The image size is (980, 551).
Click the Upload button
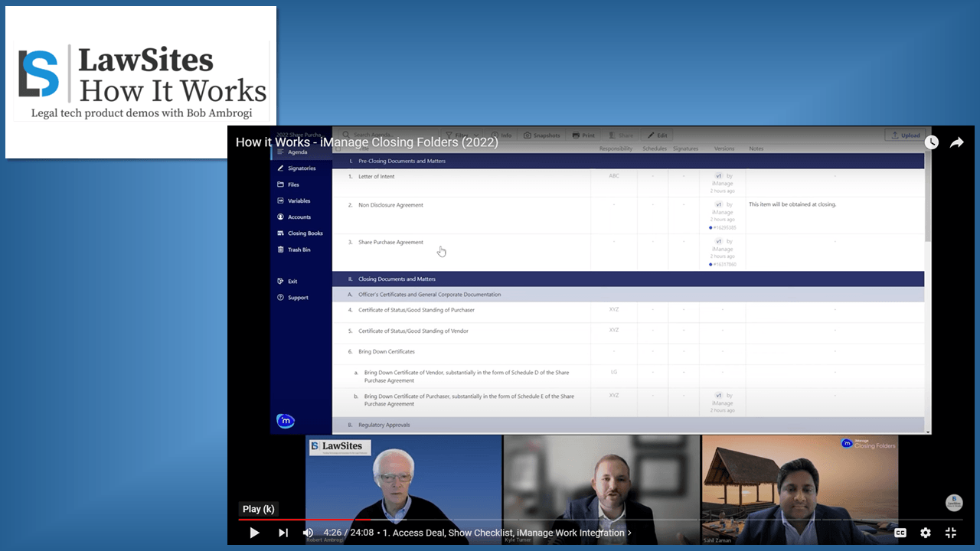905,135
